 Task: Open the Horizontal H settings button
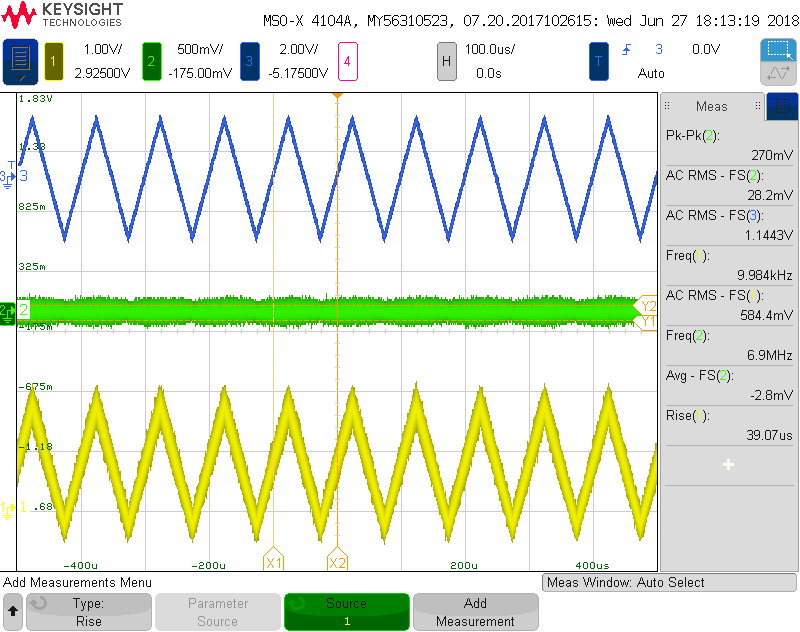tap(446, 61)
